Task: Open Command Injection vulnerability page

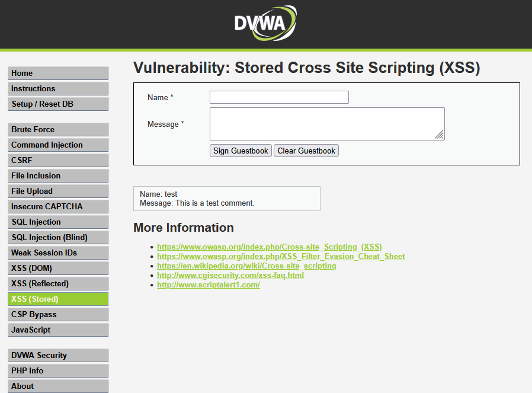Action: point(58,145)
